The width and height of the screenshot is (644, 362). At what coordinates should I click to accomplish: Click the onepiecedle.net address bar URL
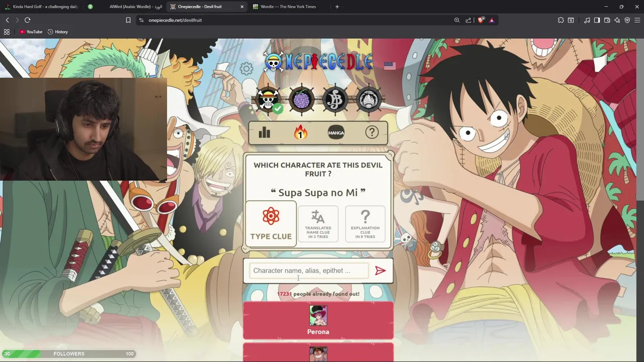pyautogui.click(x=175, y=20)
